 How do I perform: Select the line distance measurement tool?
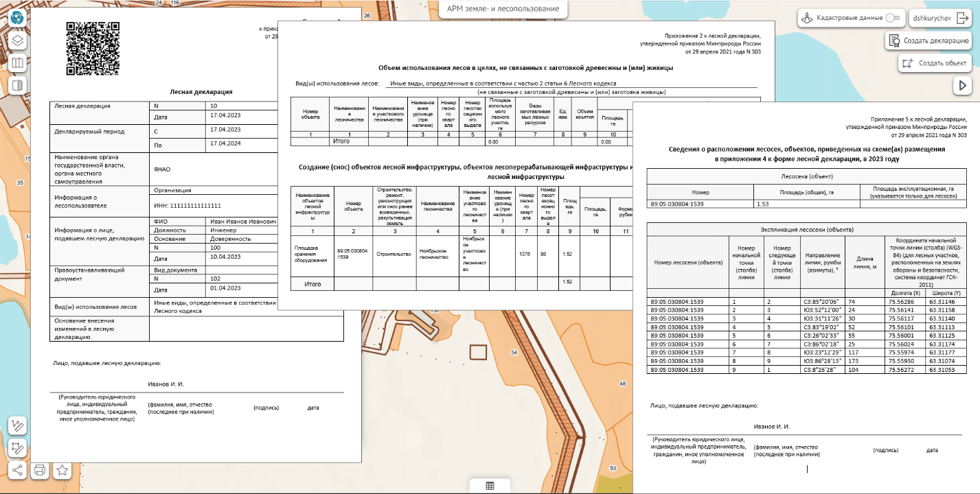(x=17, y=426)
